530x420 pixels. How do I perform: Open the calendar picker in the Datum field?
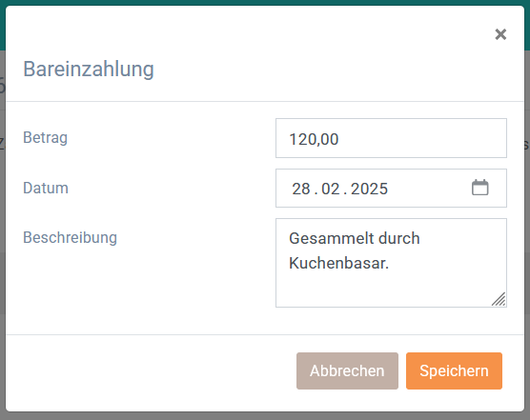click(x=480, y=188)
